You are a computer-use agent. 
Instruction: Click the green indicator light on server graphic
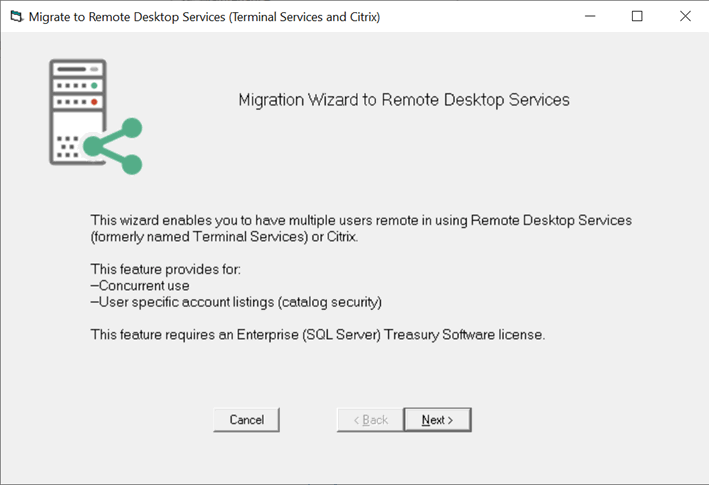[x=94, y=84]
